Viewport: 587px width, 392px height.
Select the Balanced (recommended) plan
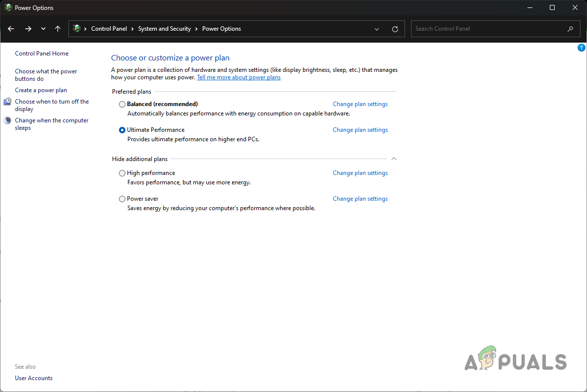[x=122, y=105]
